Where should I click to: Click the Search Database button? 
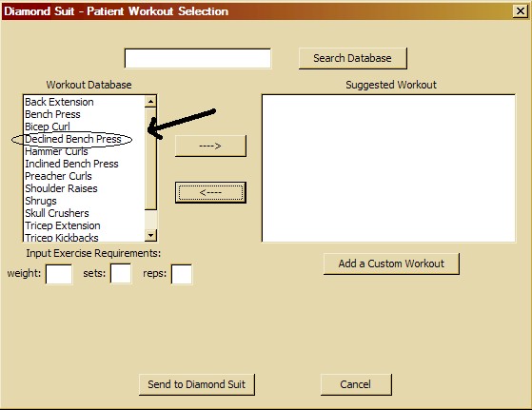(x=353, y=58)
